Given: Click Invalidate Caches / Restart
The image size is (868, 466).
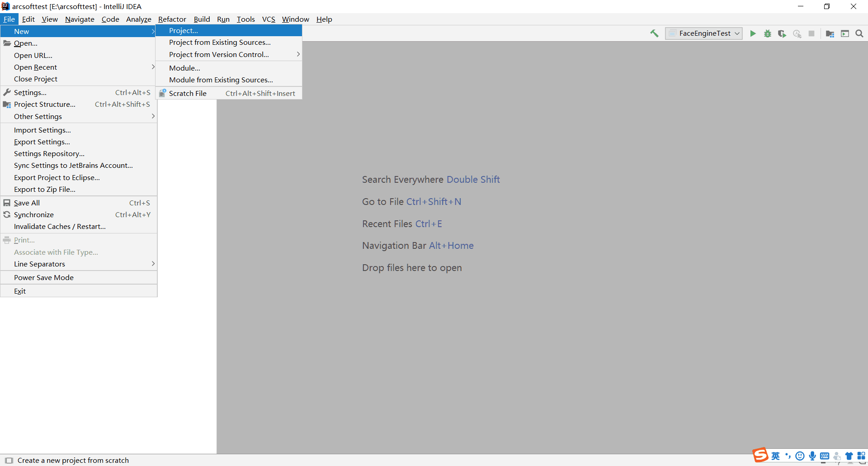Looking at the screenshot, I should [60, 226].
